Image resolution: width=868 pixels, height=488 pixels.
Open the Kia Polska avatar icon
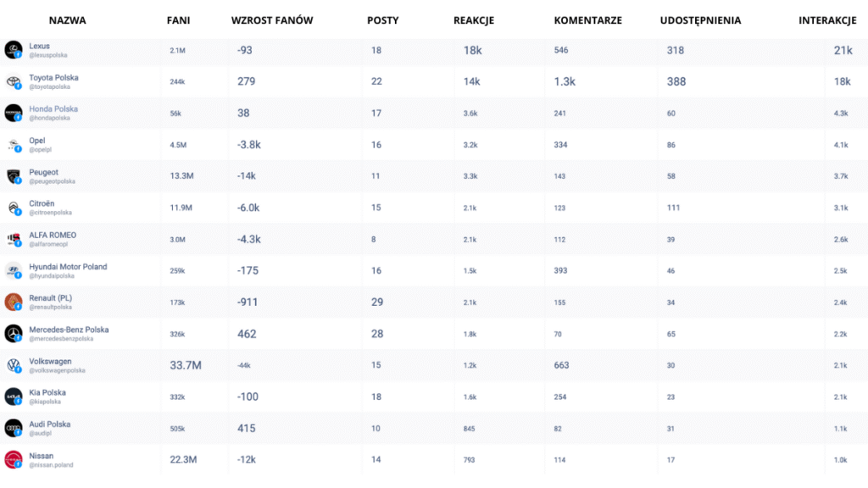(x=14, y=396)
